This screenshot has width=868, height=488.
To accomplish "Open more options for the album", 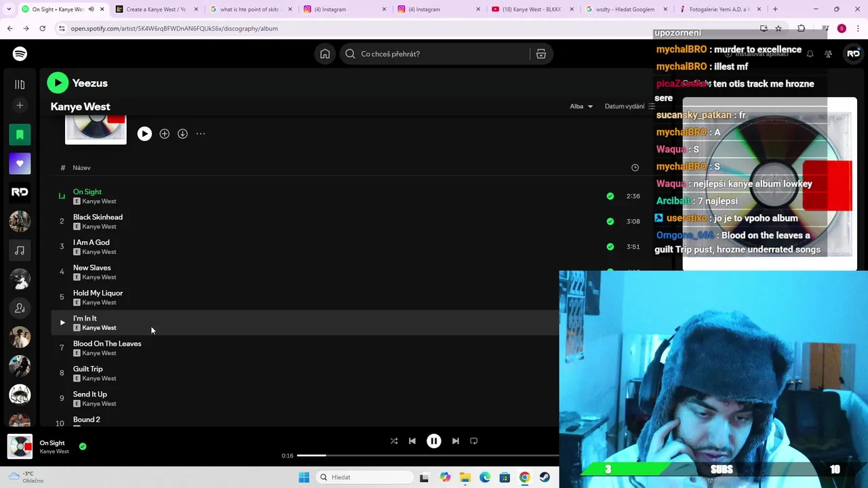I will 201,134.
